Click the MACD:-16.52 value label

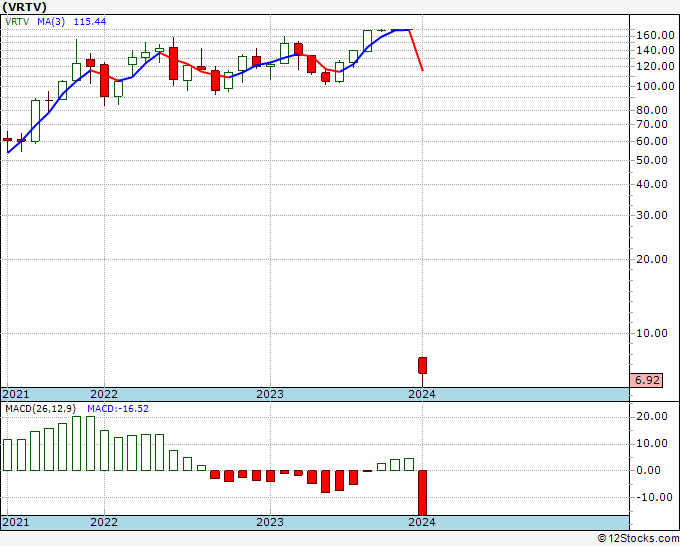[x=118, y=409]
